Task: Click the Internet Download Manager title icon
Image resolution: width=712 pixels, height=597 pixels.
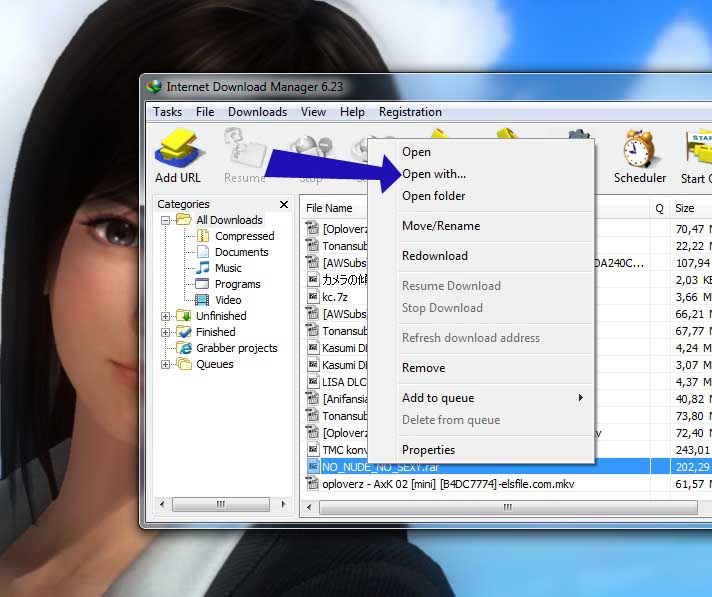Action: click(x=154, y=87)
